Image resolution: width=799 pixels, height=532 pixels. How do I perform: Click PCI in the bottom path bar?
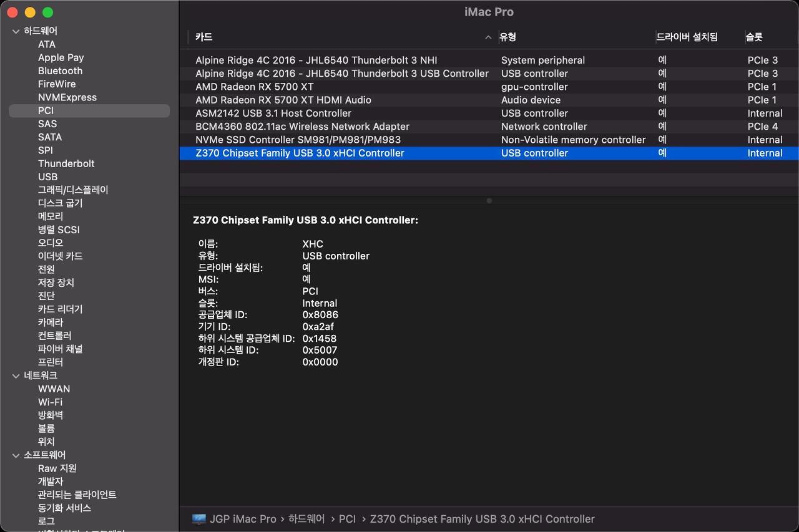(x=348, y=519)
